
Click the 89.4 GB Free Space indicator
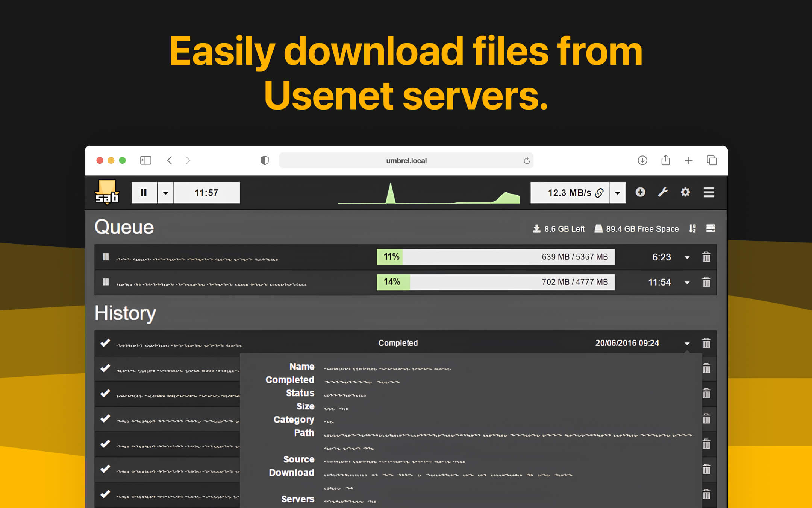pyautogui.click(x=637, y=228)
